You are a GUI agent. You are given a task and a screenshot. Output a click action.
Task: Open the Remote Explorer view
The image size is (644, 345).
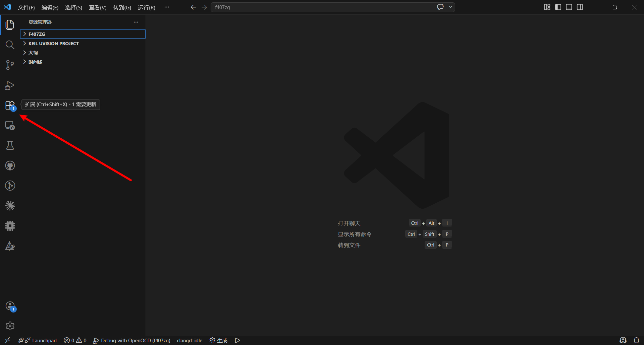(x=10, y=125)
